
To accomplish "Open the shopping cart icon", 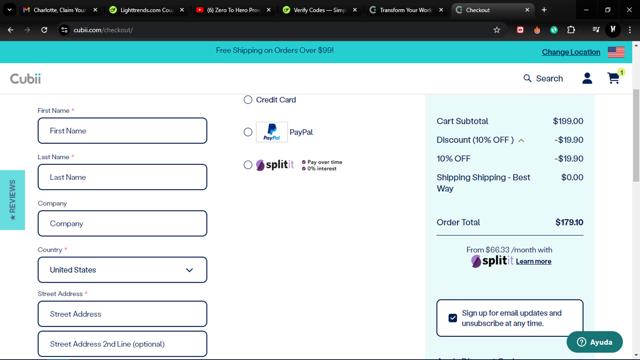I will [x=614, y=78].
